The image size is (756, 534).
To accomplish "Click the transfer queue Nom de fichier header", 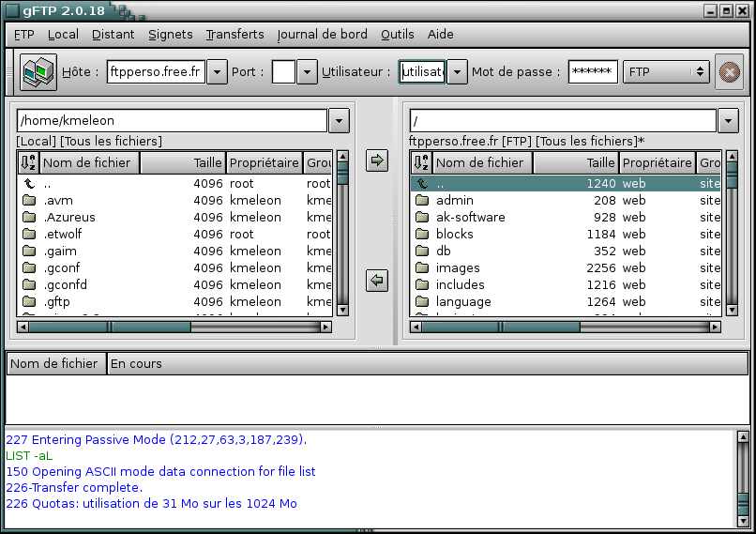I will pos(56,363).
